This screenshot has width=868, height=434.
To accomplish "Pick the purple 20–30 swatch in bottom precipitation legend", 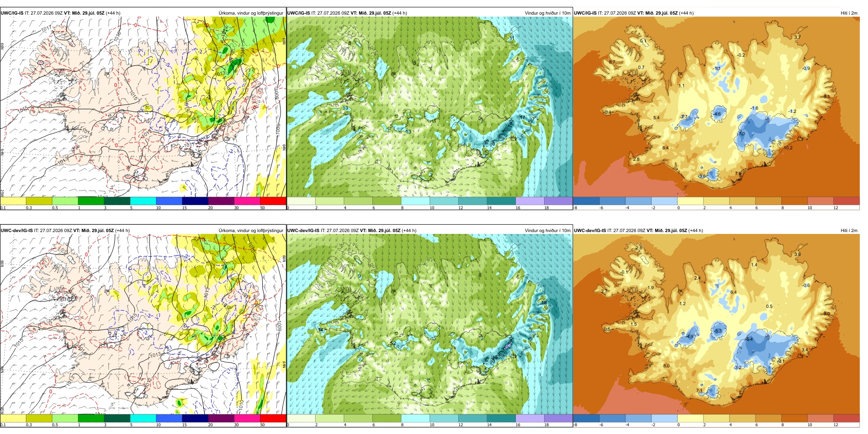I will [221, 418].
